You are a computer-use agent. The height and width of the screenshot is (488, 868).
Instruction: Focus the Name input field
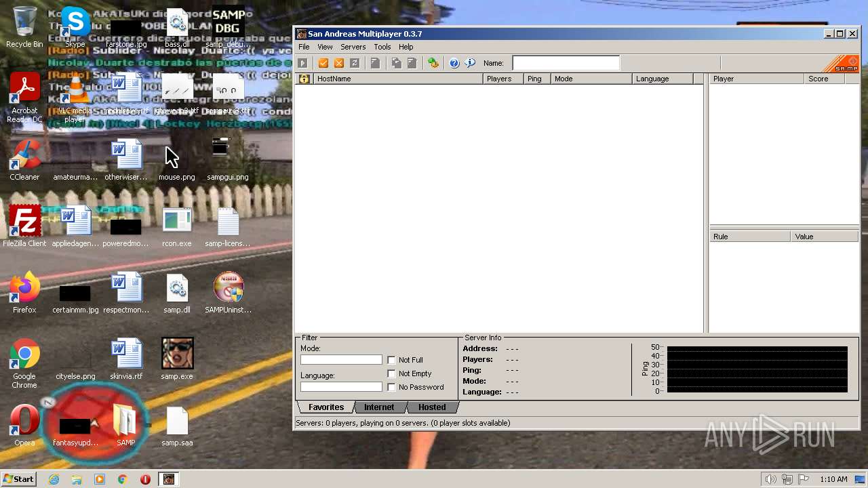click(x=566, y=63)
